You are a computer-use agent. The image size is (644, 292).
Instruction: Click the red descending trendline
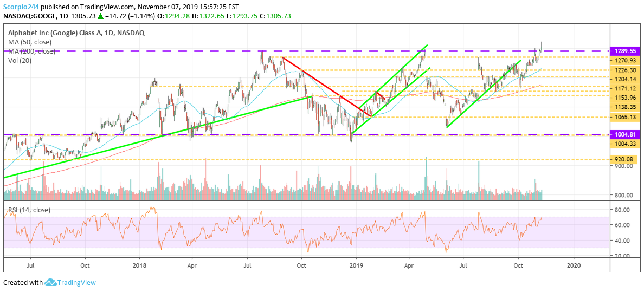(327, 87)
